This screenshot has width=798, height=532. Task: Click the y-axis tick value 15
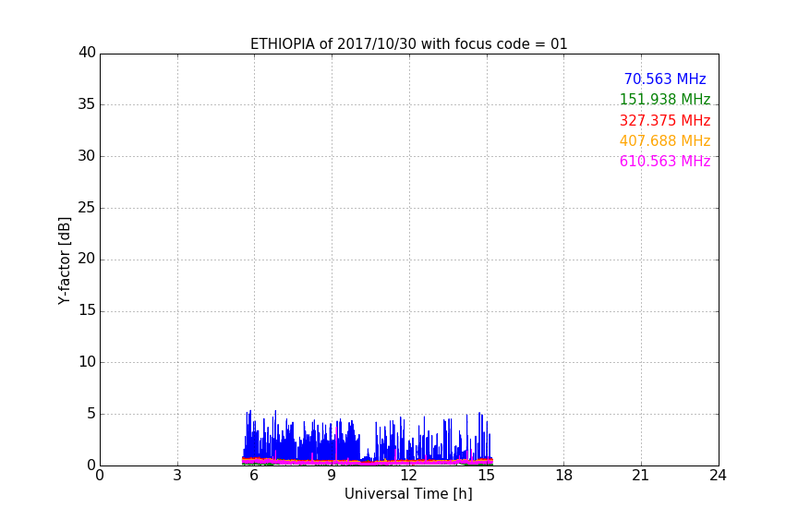87,310
